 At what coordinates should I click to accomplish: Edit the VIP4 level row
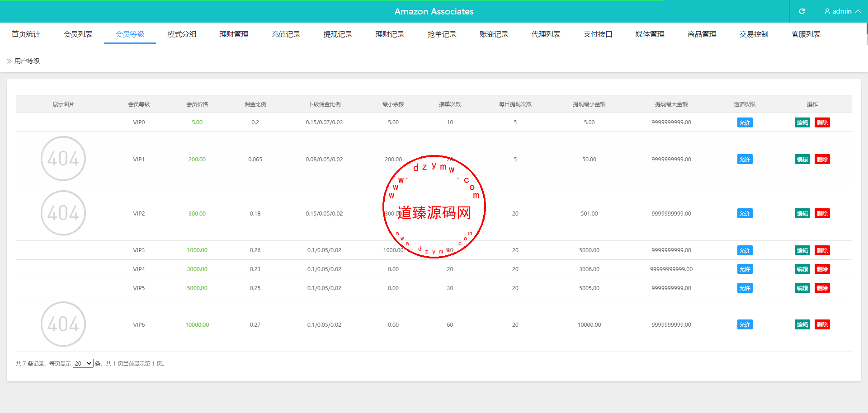(802, 269)
